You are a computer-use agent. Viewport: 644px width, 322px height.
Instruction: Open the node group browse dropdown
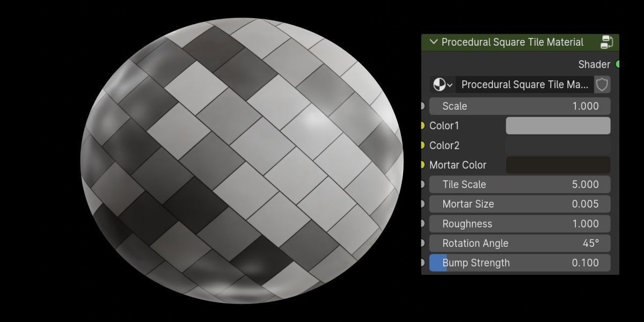tap(443, 84)
